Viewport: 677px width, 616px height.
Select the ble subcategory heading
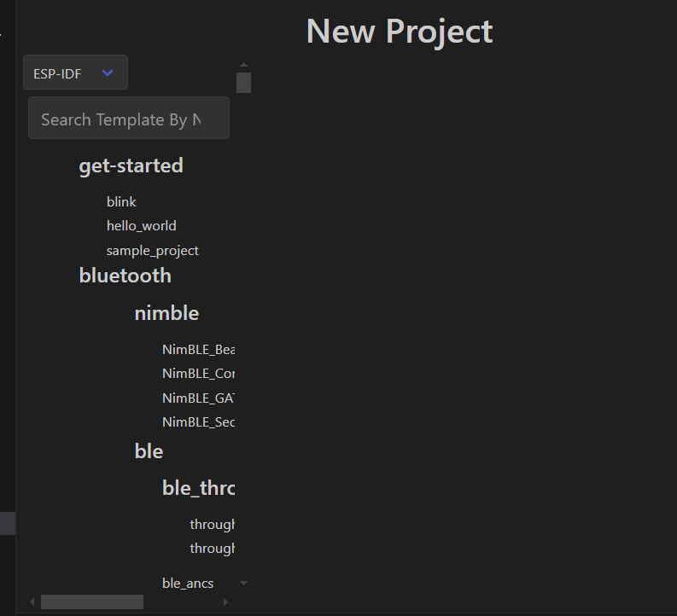pyautogui.click(x=149, y=451)
